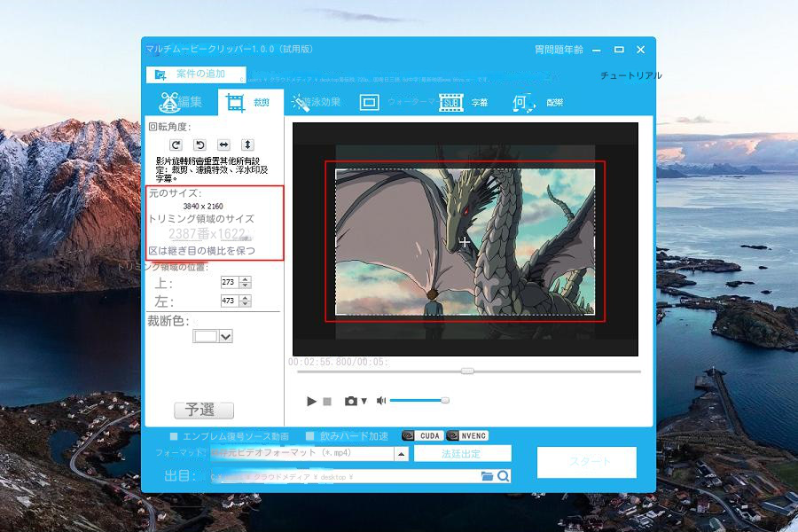The height and width of the screenshot is (532, 798).
Task: Click the スタート start button
Action: pyautogui.click(x=587, y=462)
